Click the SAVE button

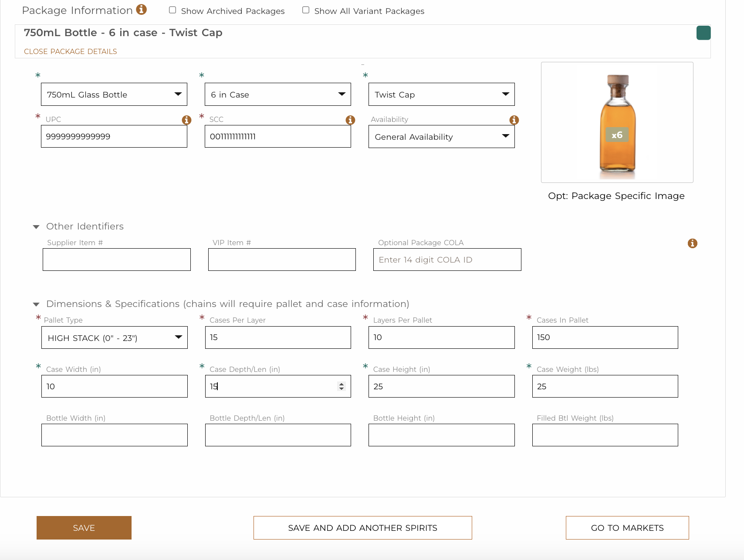(x=84, y=528)
